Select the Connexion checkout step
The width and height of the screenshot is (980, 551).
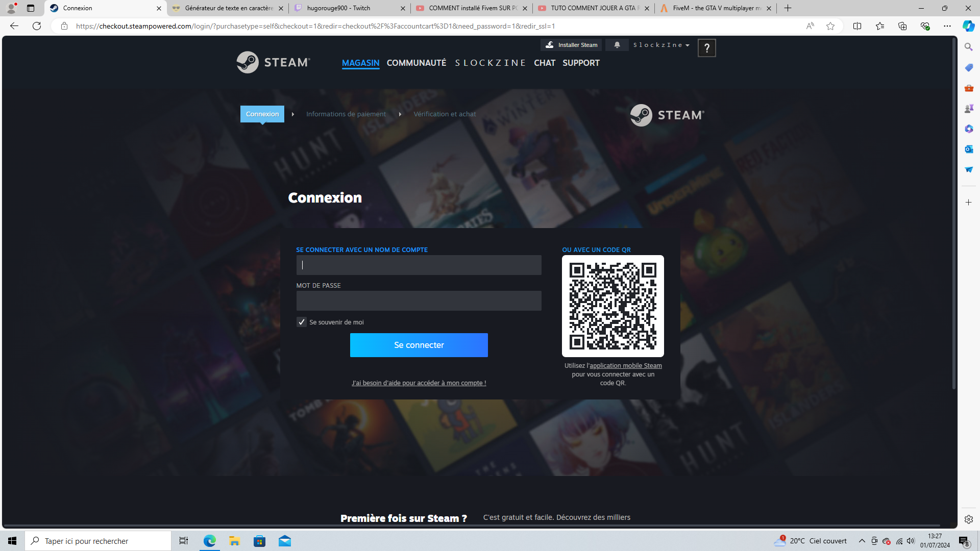262,114
